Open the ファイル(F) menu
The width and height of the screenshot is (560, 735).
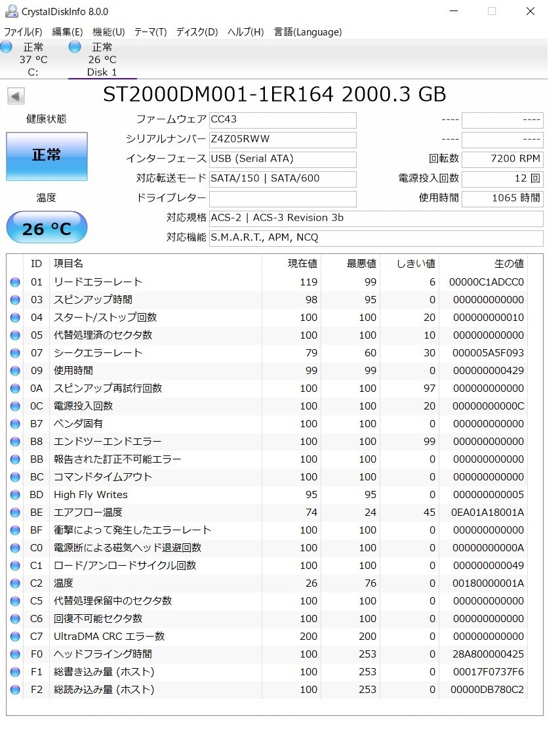pos(23,32)
